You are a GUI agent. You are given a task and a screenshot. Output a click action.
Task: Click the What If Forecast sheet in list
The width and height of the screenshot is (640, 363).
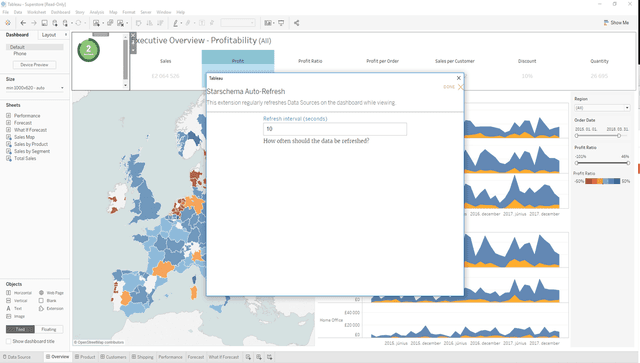click(x=30, y=130)
